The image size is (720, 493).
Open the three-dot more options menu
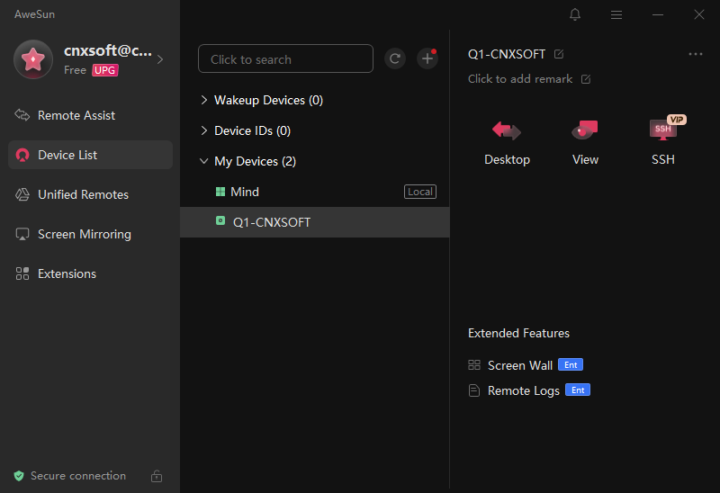point(695,54)
